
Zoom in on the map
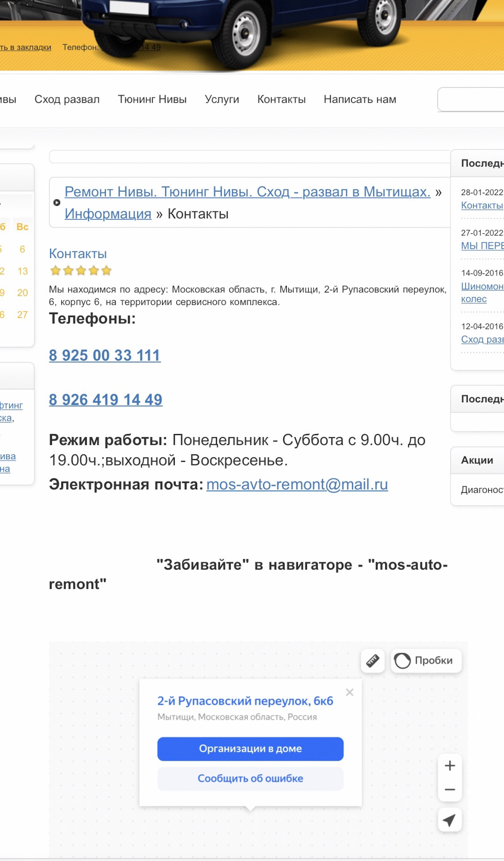(450, 765)
